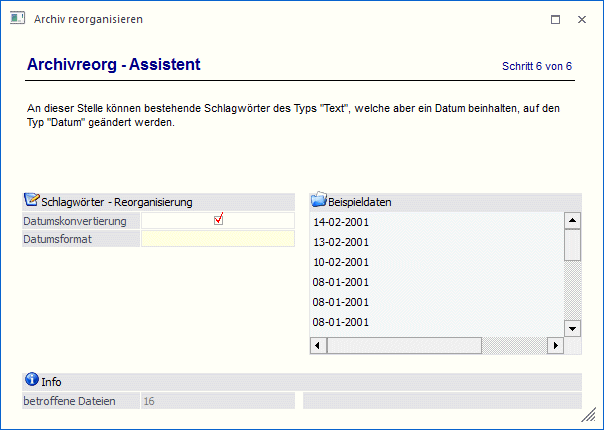Select the 13-02-2001 sample entry

click(x=341, y=242)
